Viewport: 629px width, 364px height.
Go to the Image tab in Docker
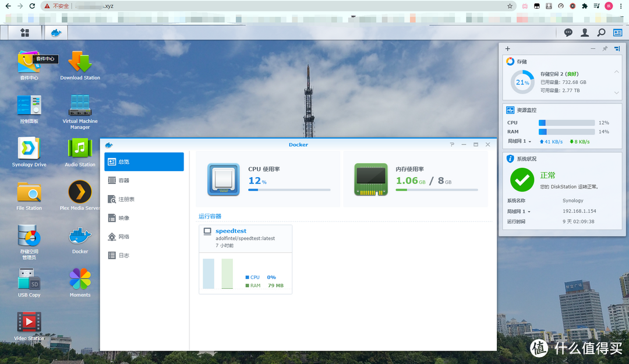tap(144, 218)
